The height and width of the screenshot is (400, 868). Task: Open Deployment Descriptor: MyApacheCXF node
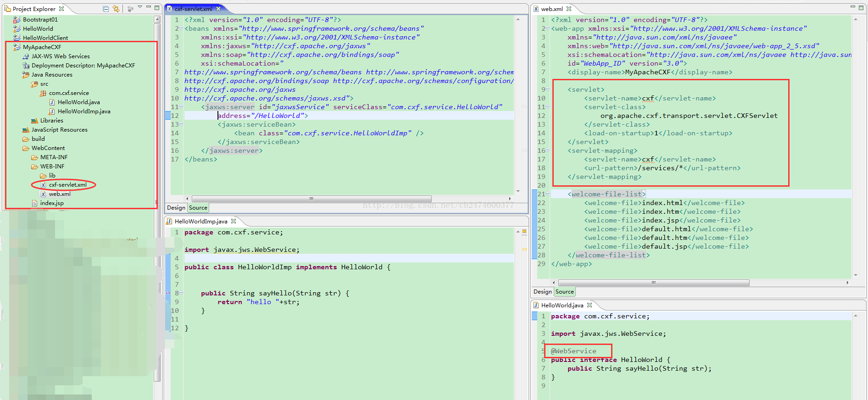(x=83, y=66)
